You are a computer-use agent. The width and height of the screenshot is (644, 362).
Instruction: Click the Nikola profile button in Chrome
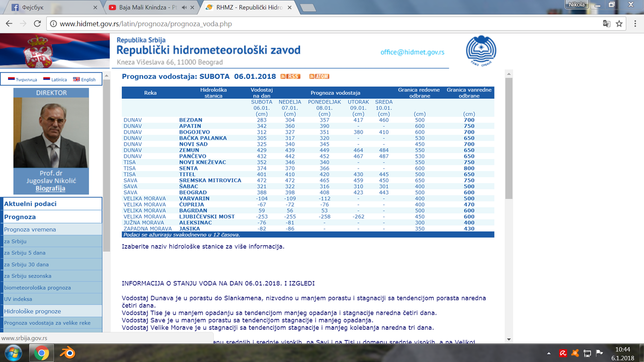pos(577,4)
